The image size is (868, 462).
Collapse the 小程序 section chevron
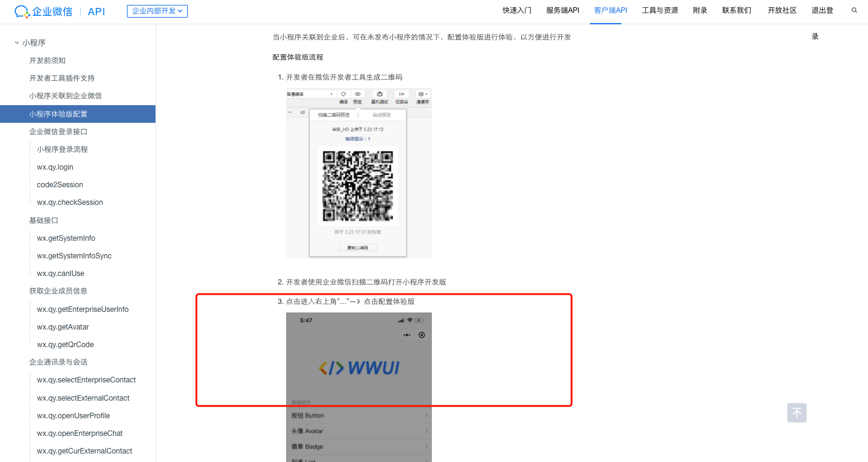coord(17,43)
